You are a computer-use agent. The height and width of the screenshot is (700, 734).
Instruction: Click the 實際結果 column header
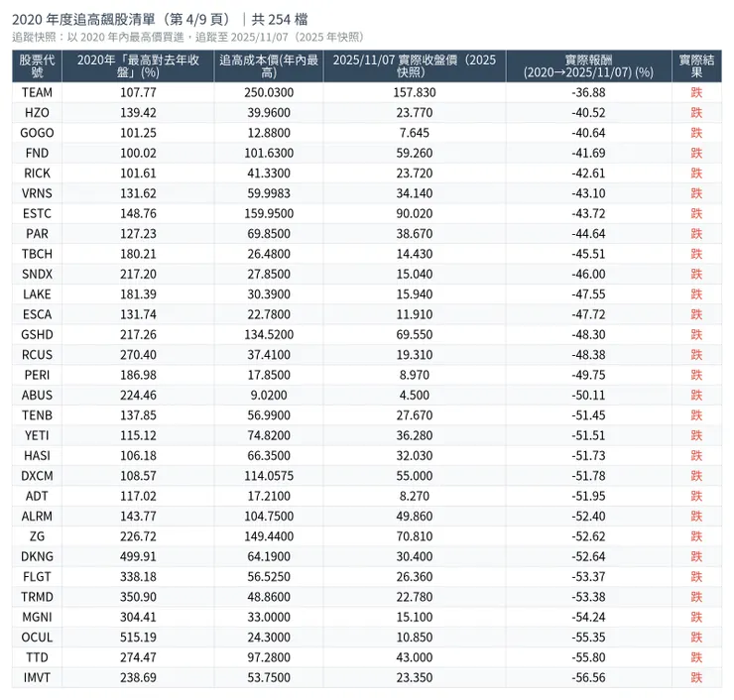(696, 66)
